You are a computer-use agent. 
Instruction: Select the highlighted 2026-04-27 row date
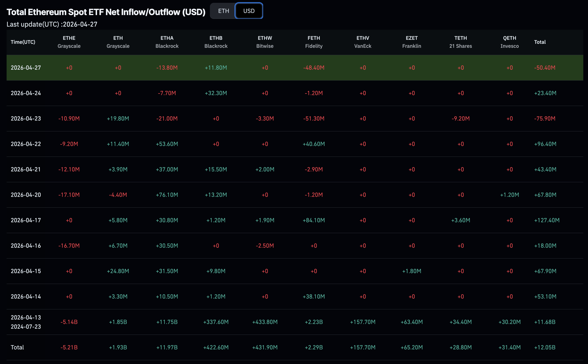coord(26,68)
